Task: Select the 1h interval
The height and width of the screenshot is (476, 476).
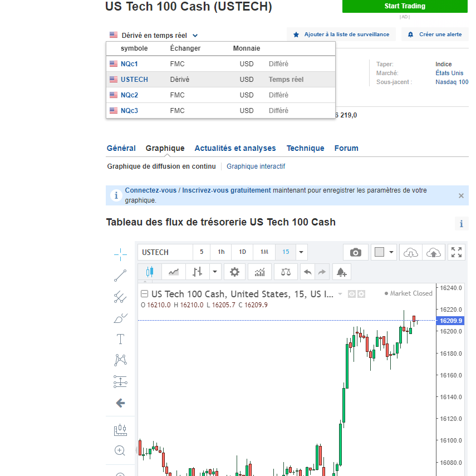Action: 221,252
